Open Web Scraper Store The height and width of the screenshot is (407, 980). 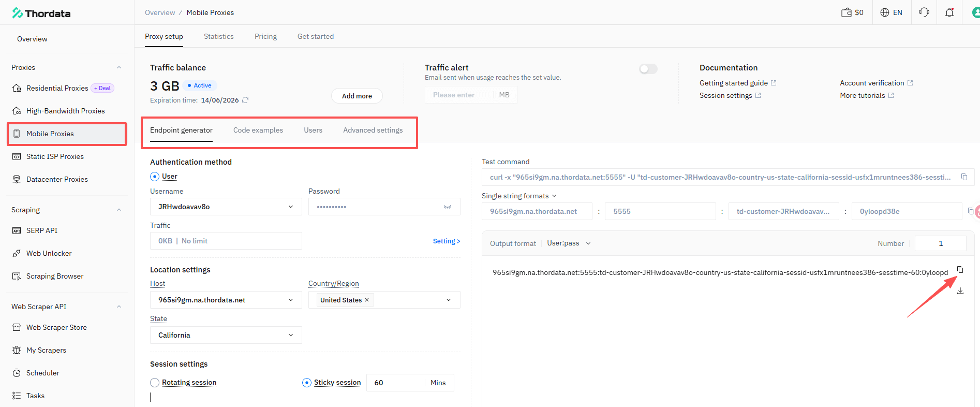click(x=56, y=327)
